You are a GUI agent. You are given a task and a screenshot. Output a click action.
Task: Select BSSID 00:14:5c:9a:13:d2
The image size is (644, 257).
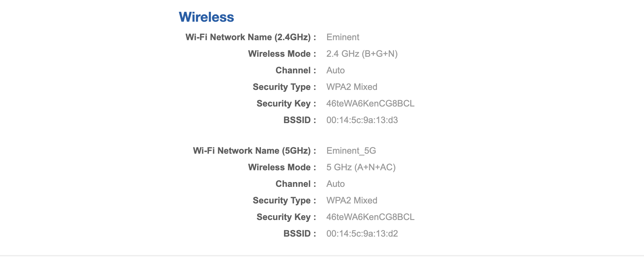tap(362, 234)
